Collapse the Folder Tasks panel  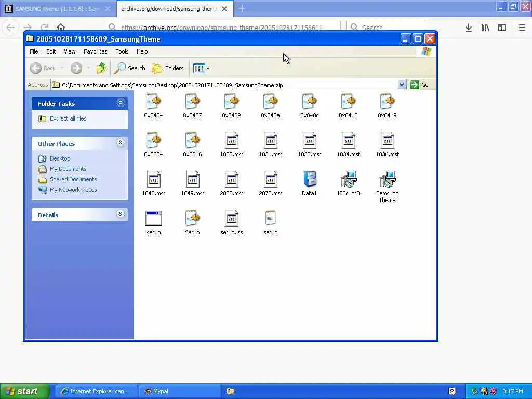[121, 103]
